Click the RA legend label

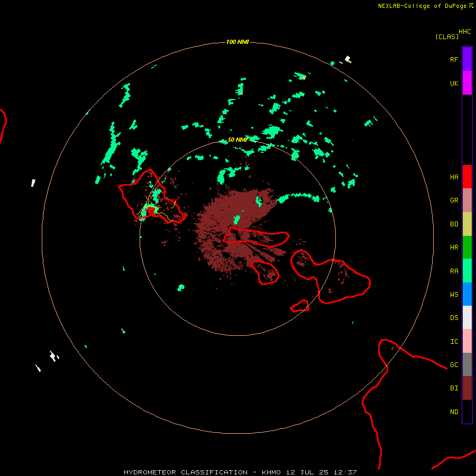click(454, 271)
